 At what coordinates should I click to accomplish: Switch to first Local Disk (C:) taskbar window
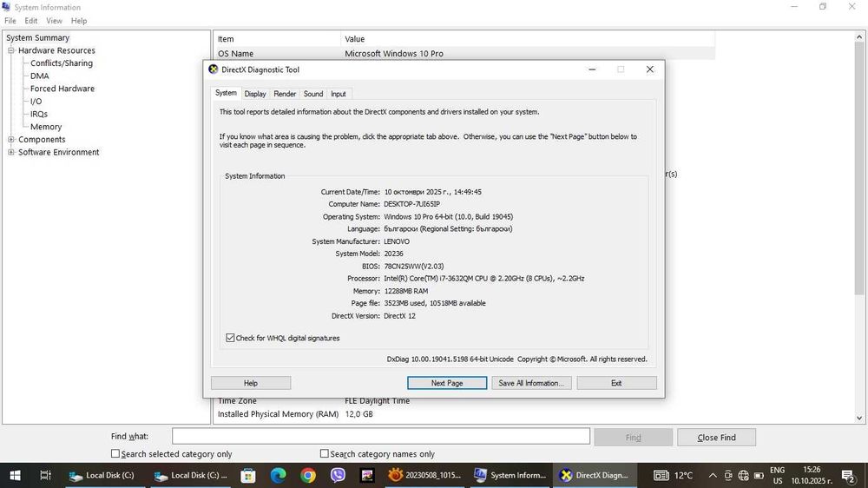[x=105, y=475]
